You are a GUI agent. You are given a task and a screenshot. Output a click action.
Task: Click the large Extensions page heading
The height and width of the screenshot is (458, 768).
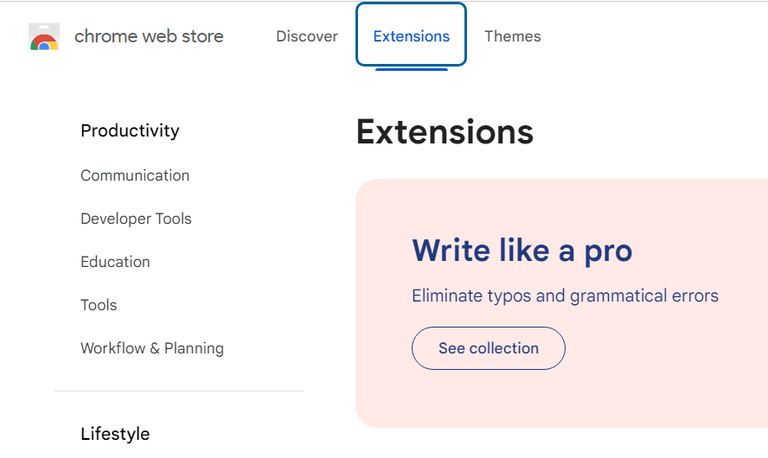pos(444,132)
